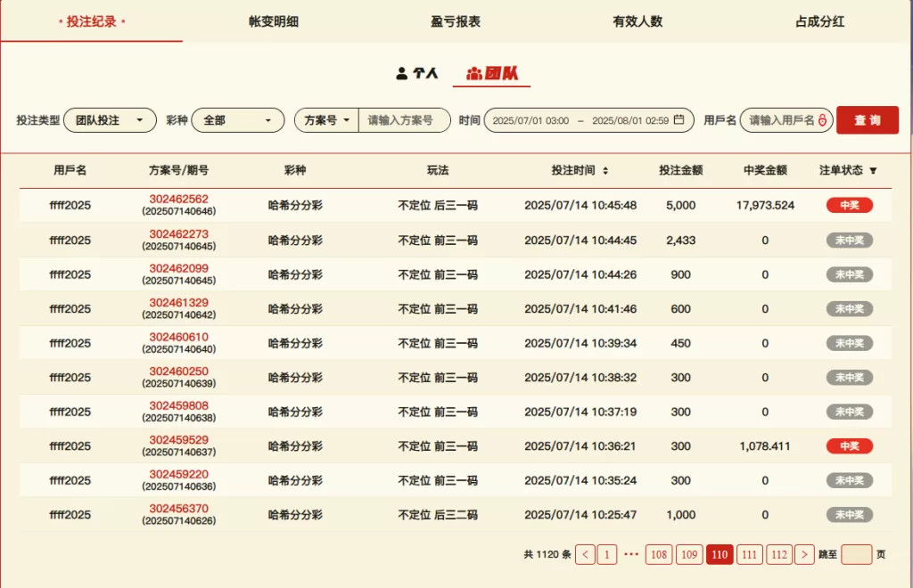Image resolution: width=913 pixels, height=588 pixels.
Task: Click winning amount 1,078.411
Action: [765, 446]
